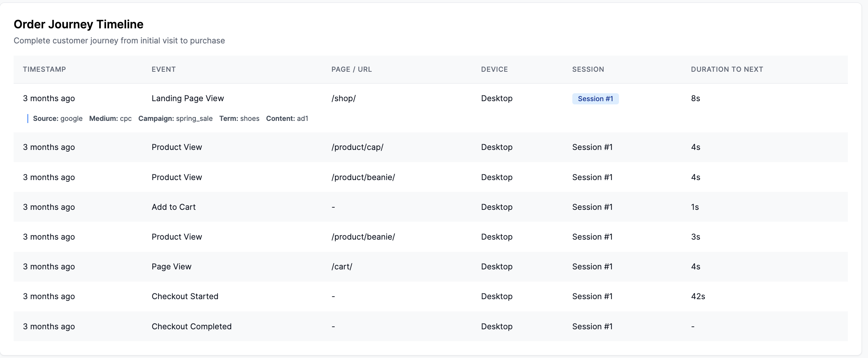Select the Page View event for /cart/

171,266
